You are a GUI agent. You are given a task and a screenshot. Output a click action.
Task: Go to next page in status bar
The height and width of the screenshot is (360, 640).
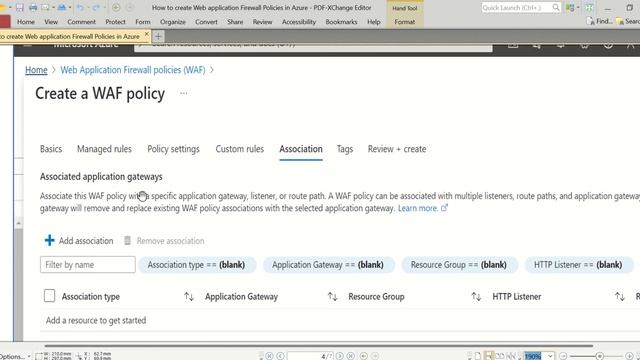tap(340, 356)
